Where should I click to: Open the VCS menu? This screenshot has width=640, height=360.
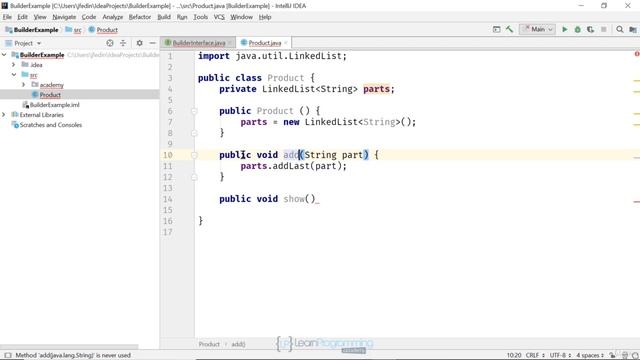pos(219,17)
